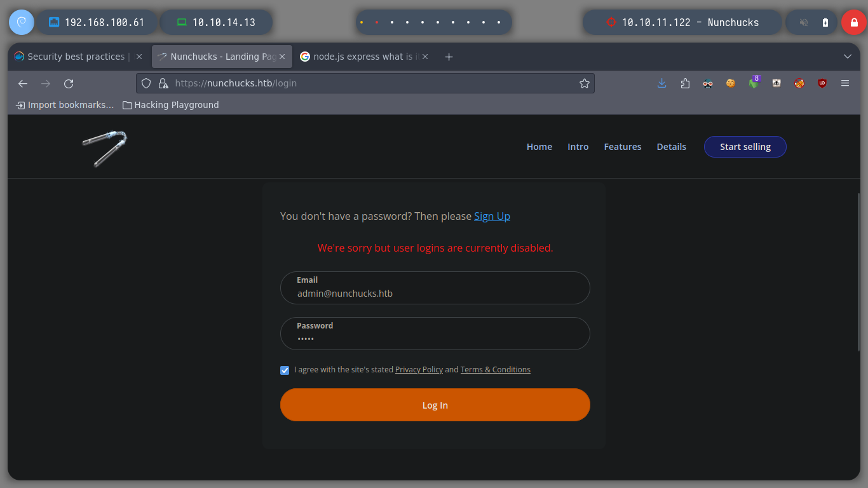
Task: Close the node.js express Google tab
Action: tap(425, 57)
